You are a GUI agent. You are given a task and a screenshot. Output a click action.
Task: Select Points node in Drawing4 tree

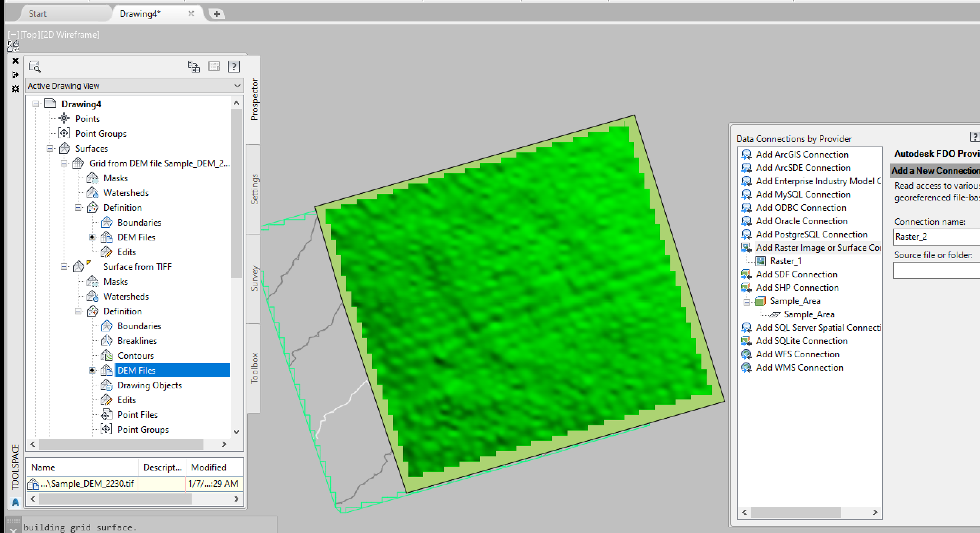pos(88,119)
